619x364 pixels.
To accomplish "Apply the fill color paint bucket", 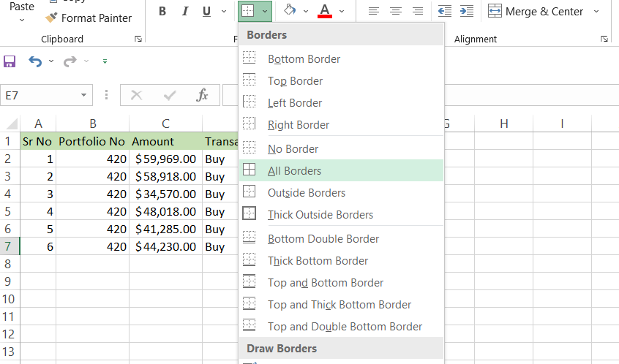I will pos(290,11).
